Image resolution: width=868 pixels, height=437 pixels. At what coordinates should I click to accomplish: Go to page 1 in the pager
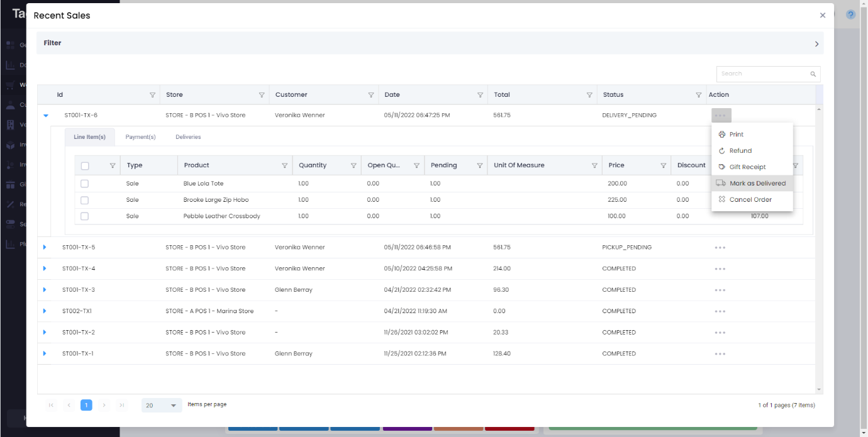click(86, 406)
